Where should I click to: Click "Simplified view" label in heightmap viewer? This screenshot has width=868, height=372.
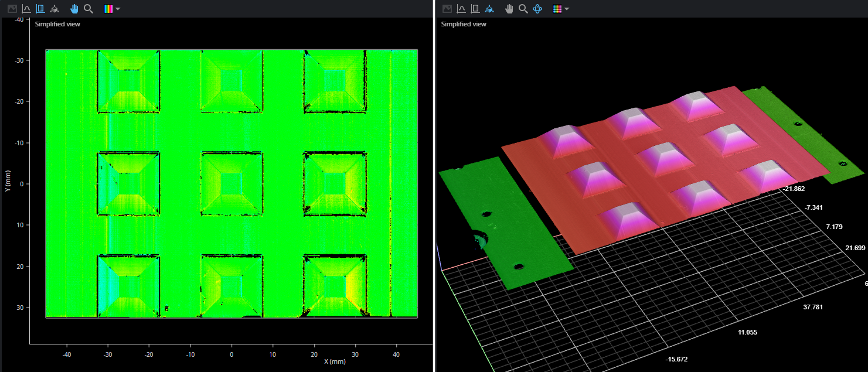coord(57,24)
